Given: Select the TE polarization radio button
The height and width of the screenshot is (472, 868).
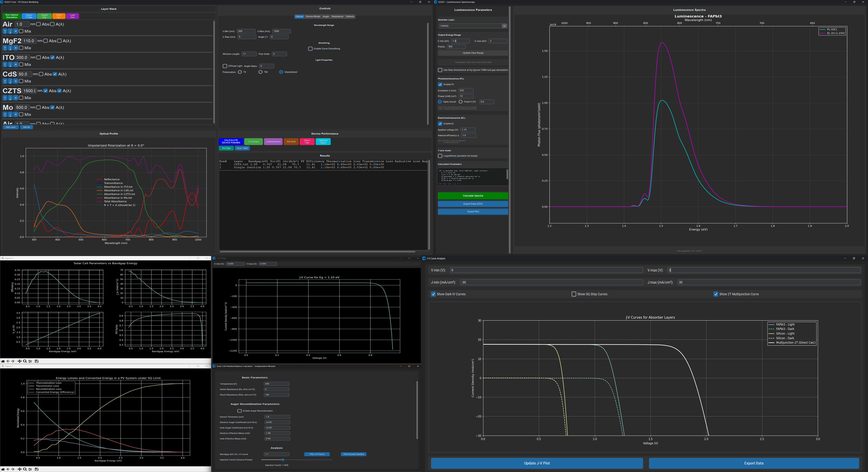Looking at the screenshot, I should 240,72.
